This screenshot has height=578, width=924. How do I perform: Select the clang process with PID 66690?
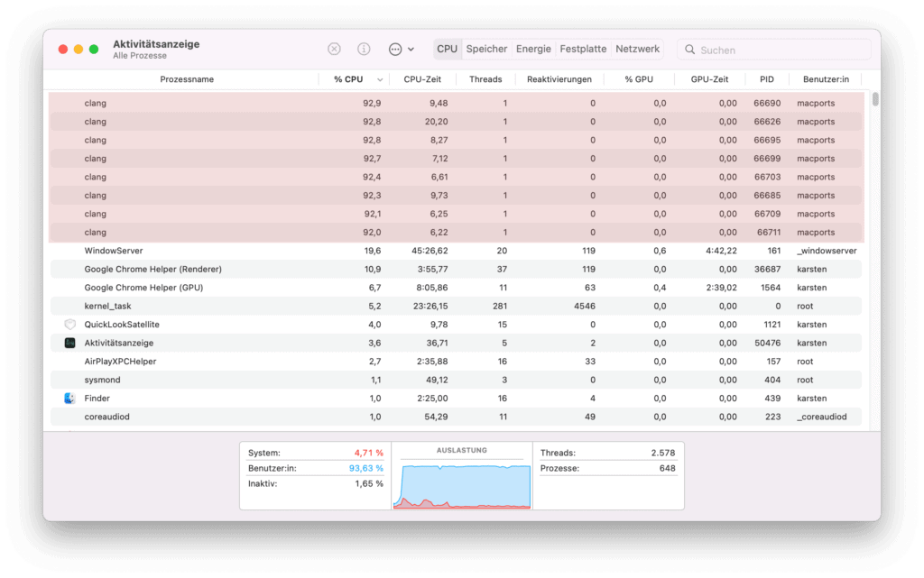coord(456,103)
